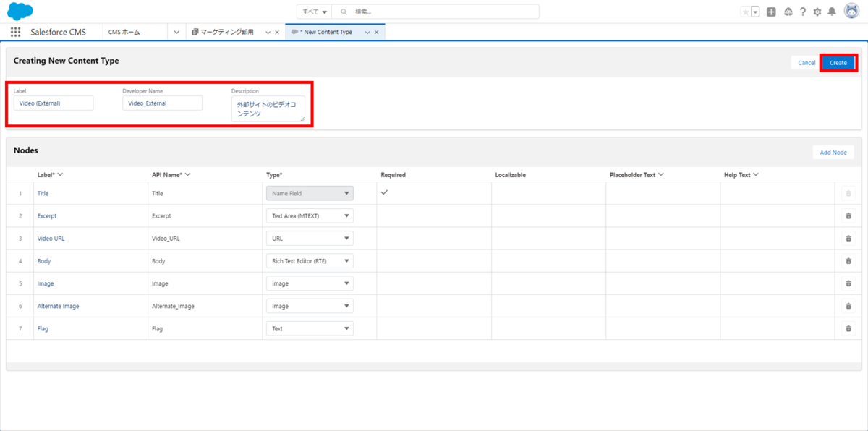
Task: Switch to the マーケティング部用 tab
Action: click(227, 33)
